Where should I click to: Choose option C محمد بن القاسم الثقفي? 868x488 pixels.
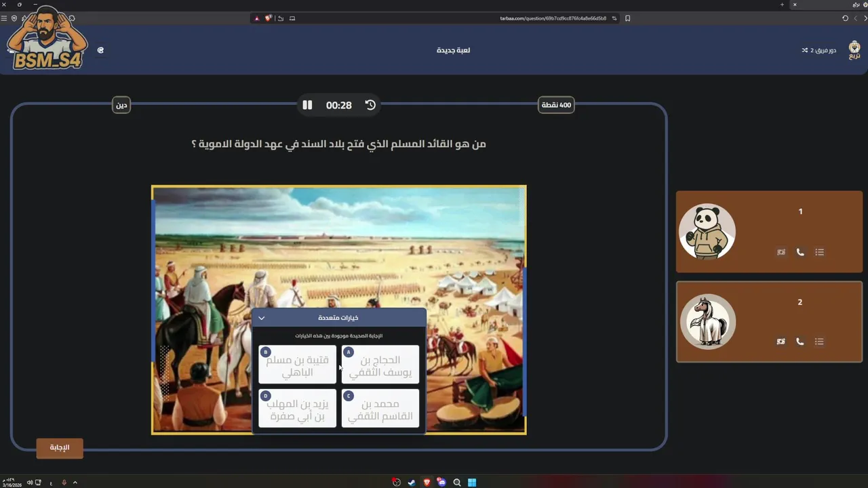(380, 408)
